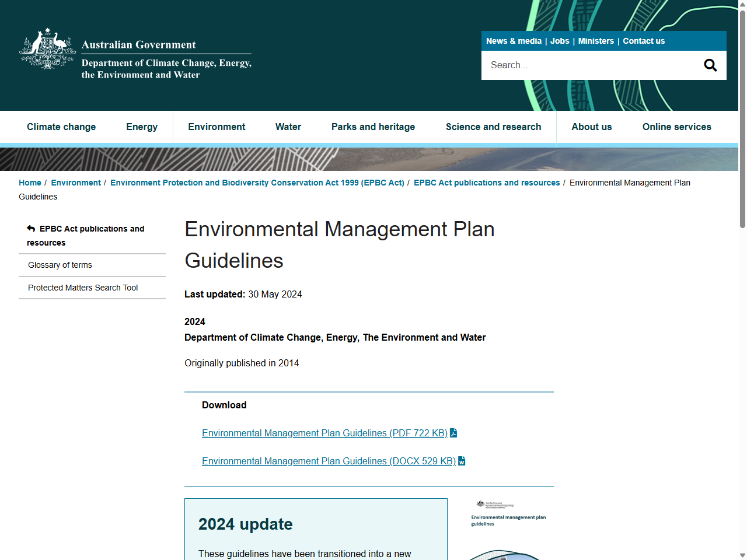Click the back arrow beside EPBC Act publications
The image size is (747, 560).
30,228
